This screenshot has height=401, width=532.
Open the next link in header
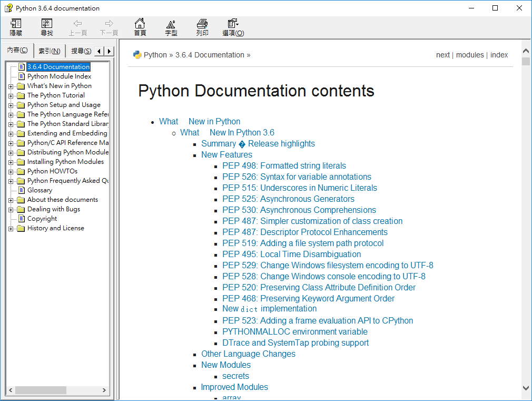pyautogui.click(x=443, y=55)
